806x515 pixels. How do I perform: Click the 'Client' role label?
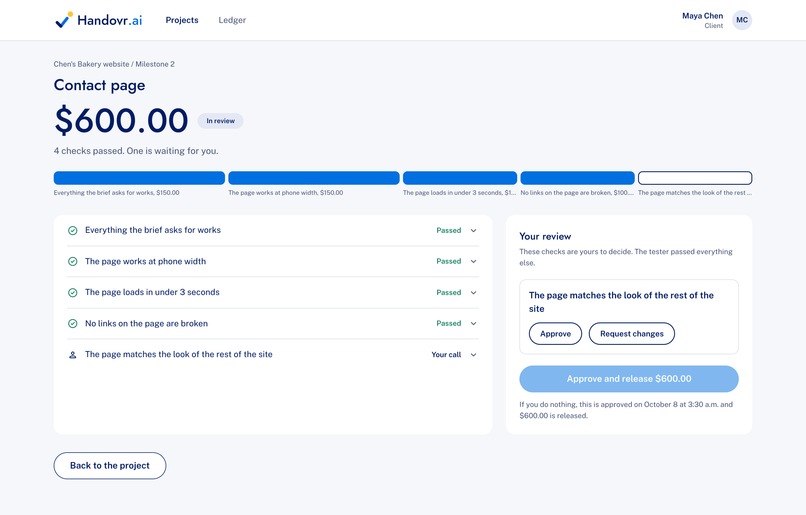coord(713,26)
